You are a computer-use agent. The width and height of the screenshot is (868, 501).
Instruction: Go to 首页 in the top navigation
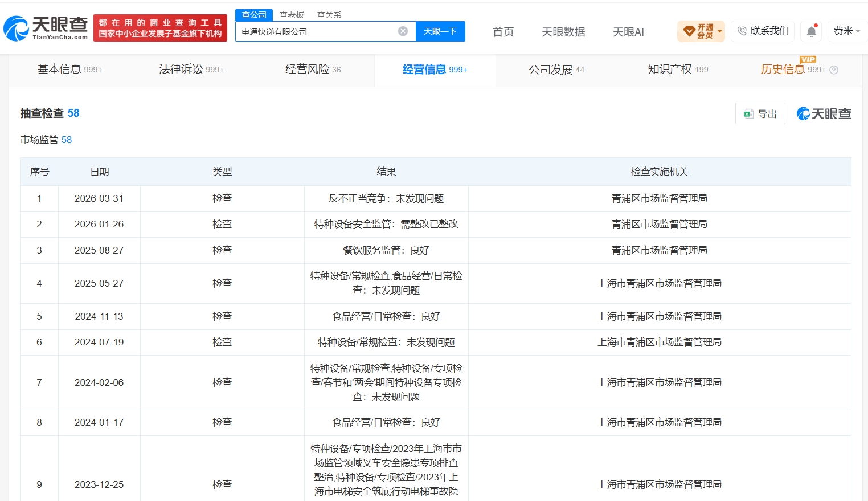503,32
